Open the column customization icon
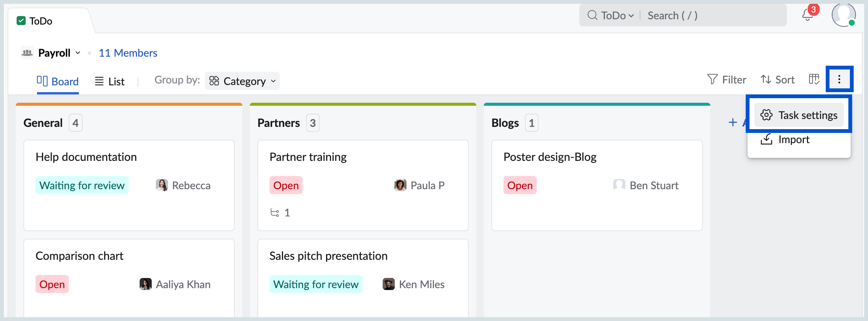The width and height of the screenshot is (868, 321). [x=814, y=79]
